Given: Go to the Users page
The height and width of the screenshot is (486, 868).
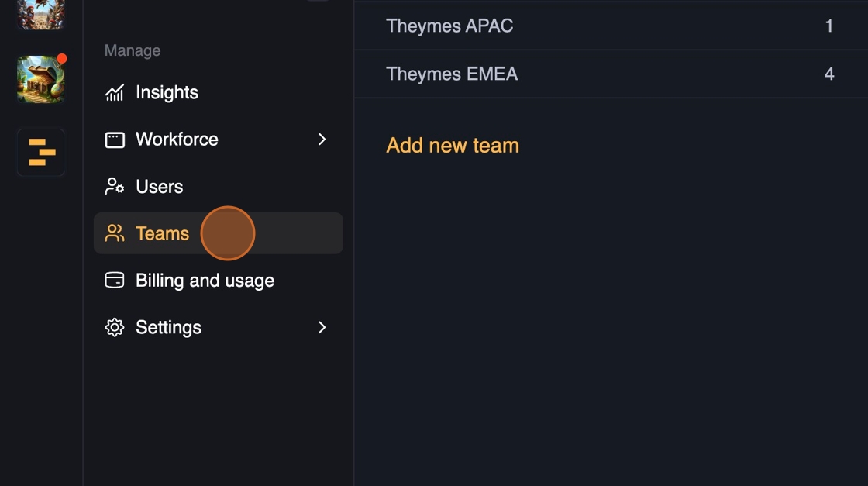Looking at the screenshot, I should click(x=159, y=187).
